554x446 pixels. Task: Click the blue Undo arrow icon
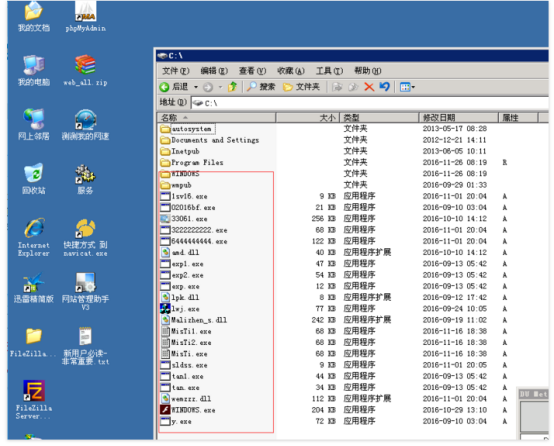click(x=384, y=87)
